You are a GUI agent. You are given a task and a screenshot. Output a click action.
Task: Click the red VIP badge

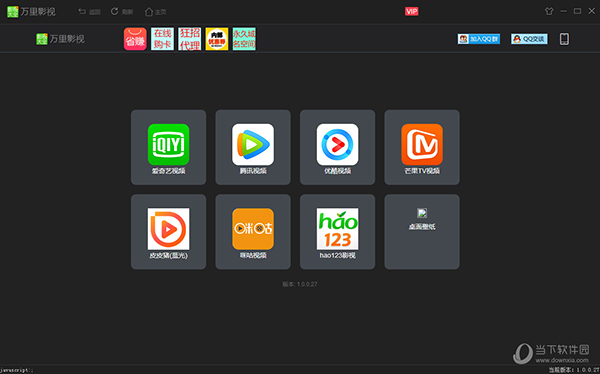pos(412,11)
